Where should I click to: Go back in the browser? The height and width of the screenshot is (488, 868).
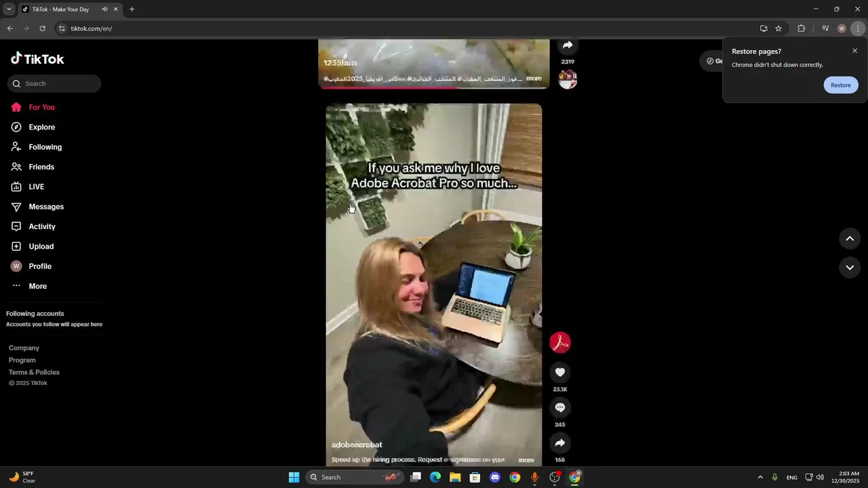tap(9, 28)
